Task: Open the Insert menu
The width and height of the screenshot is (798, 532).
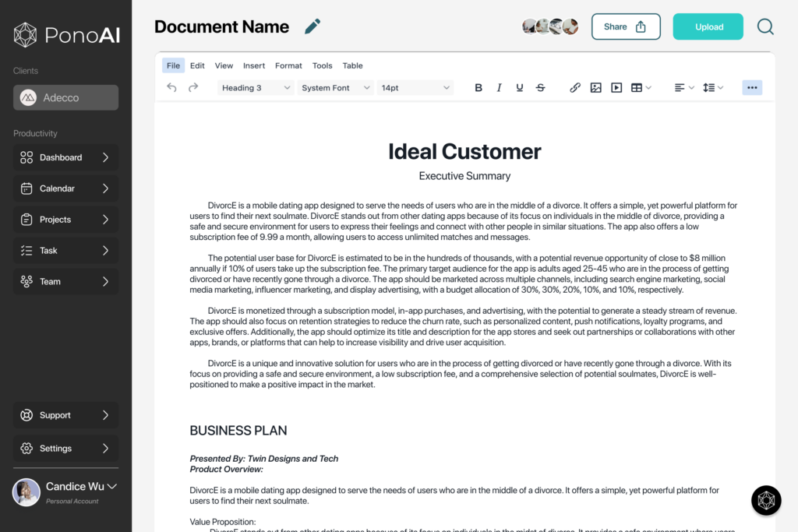Action: [x=254, y=65]
